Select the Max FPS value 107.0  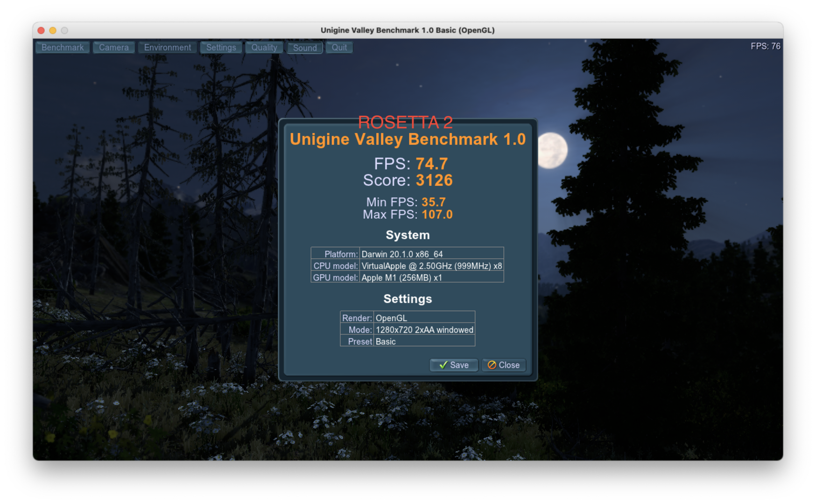[437, 215]
